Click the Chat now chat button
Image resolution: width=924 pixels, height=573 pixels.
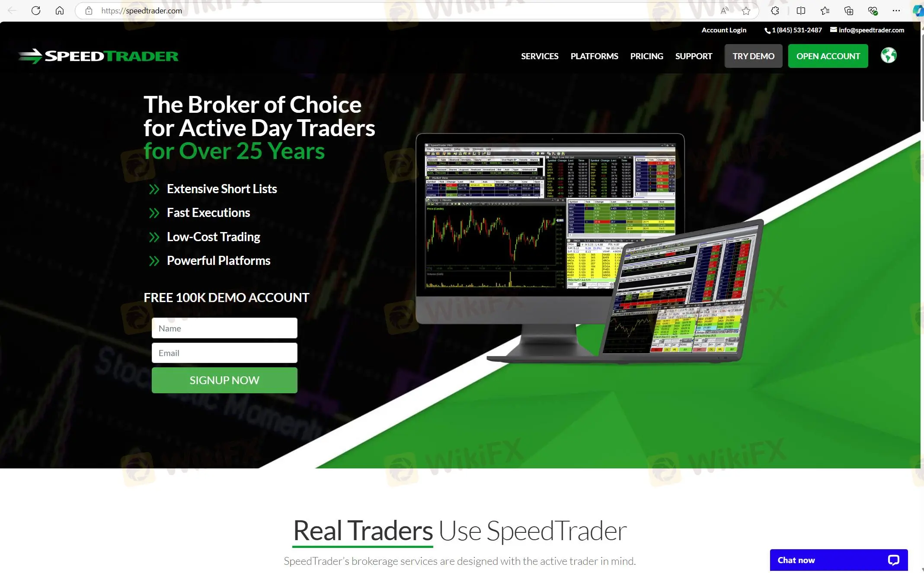[839, 560]
